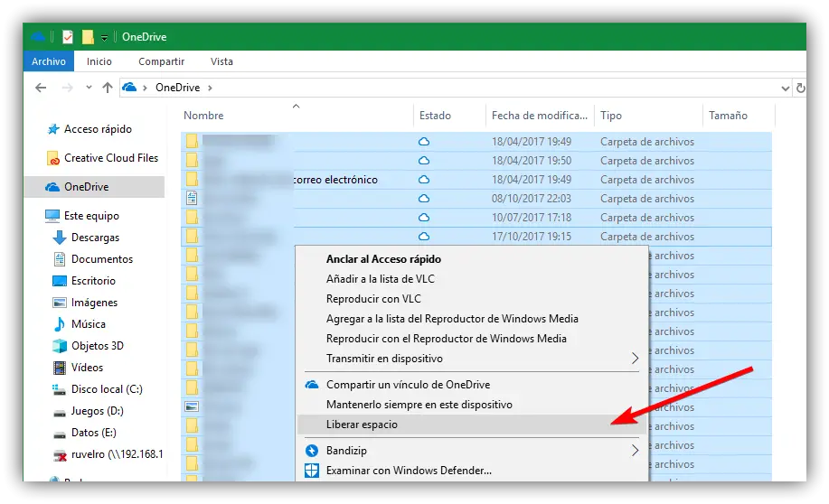Sort by the Estado column header
829x504 pixels.
click(x=435, y=116)
